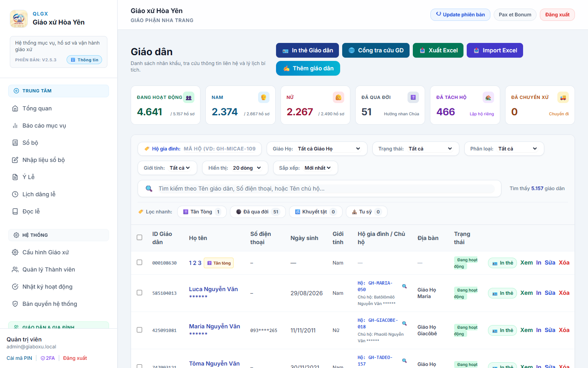
Task: Click magnifier icon beside GH-GIACOBE-018 household
Action: coord(404,323)
